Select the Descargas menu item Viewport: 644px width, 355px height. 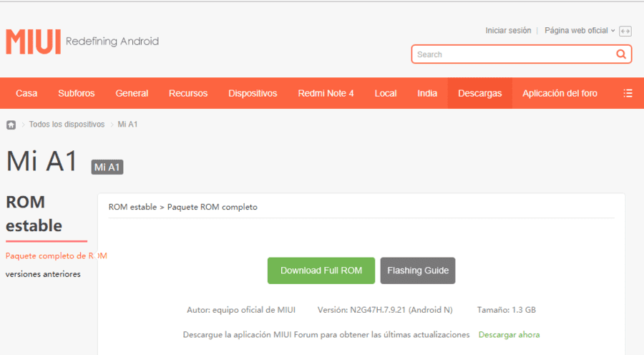[479, 93]
